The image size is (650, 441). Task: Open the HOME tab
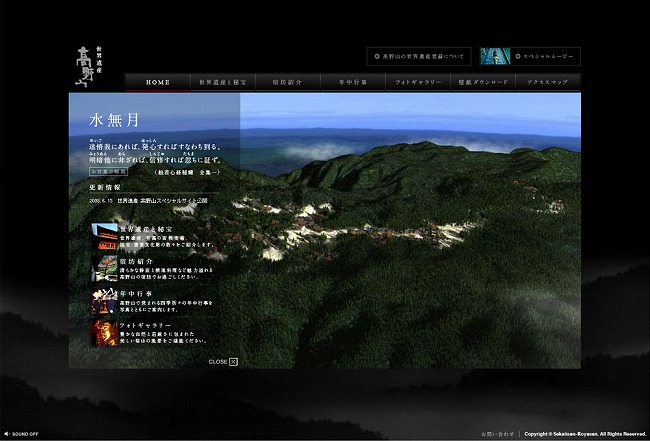tap(158, 82)
